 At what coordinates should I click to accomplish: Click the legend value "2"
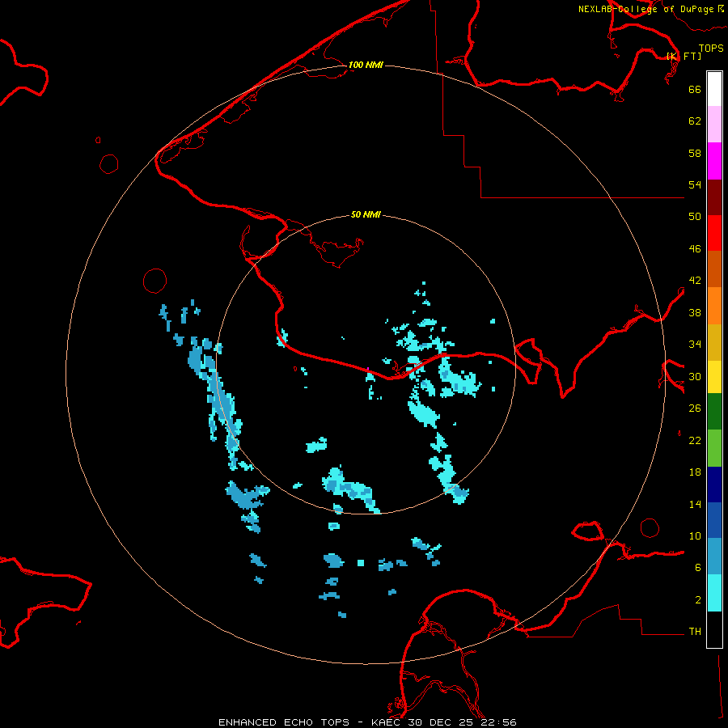(698, 600)
